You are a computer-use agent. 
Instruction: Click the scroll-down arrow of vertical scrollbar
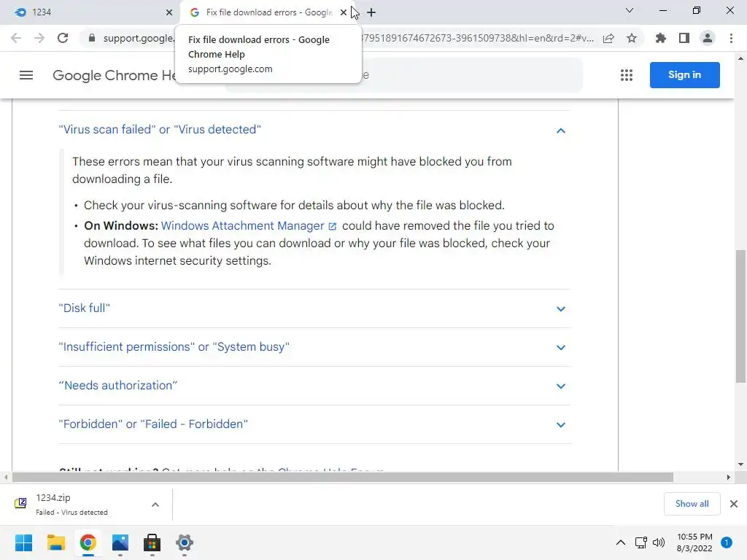click(740, 464)
